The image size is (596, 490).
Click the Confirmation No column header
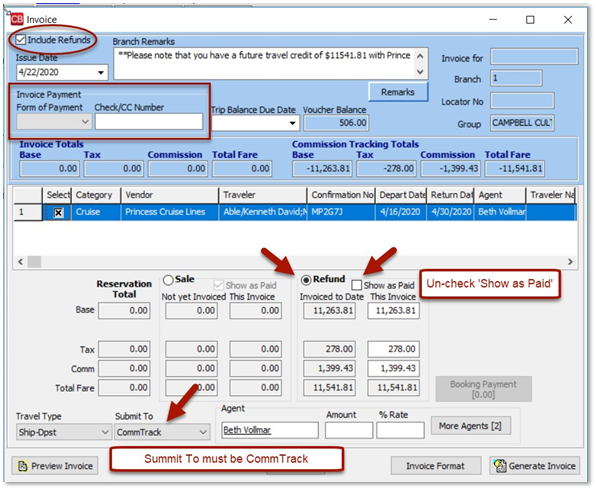pos(341,195)
